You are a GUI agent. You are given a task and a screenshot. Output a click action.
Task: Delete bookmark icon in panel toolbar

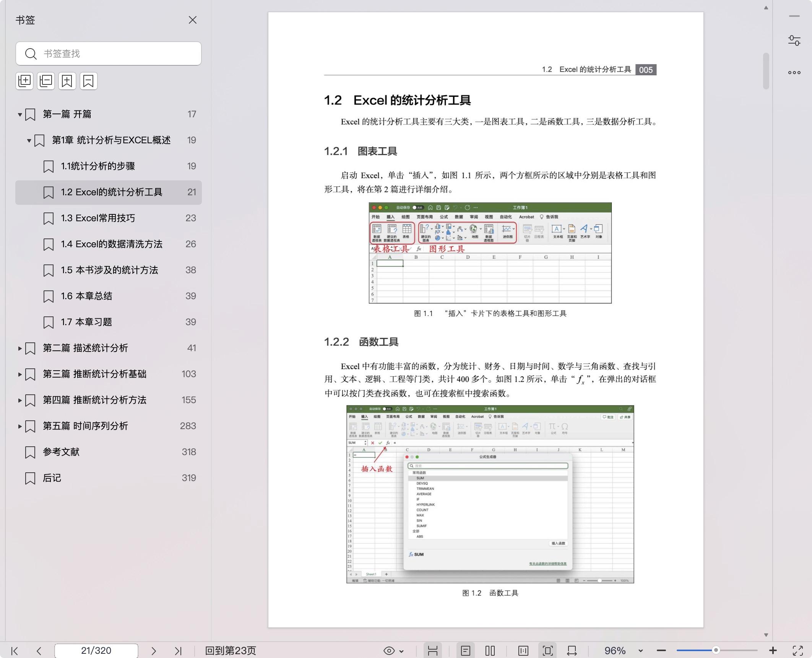89,81
